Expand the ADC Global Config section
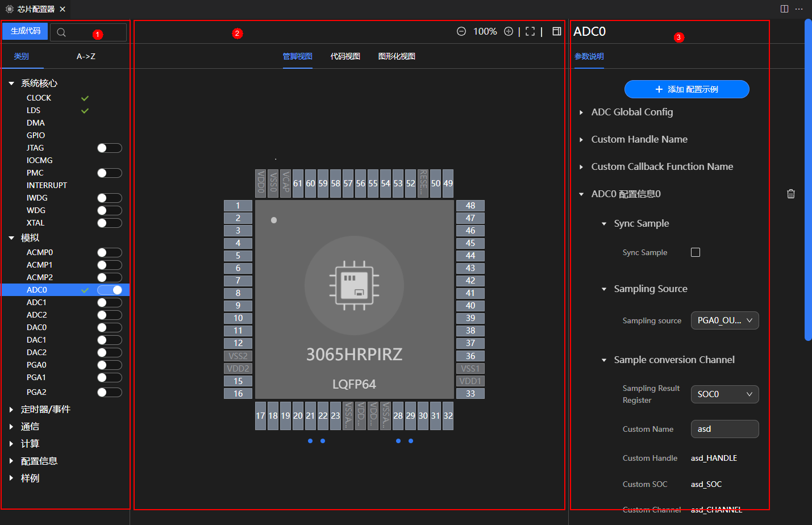This screenshot has height=525, width=812. [x=632, y=112]
